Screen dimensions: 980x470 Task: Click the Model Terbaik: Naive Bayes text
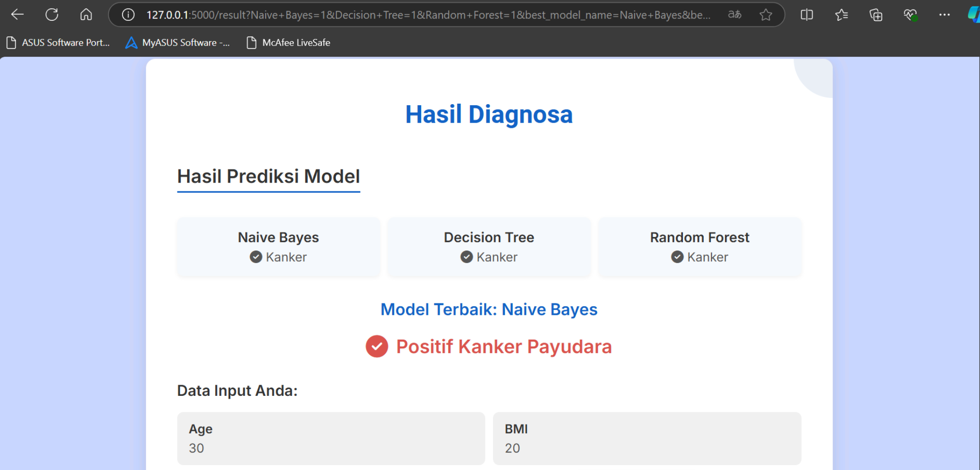tap(489, 309)
